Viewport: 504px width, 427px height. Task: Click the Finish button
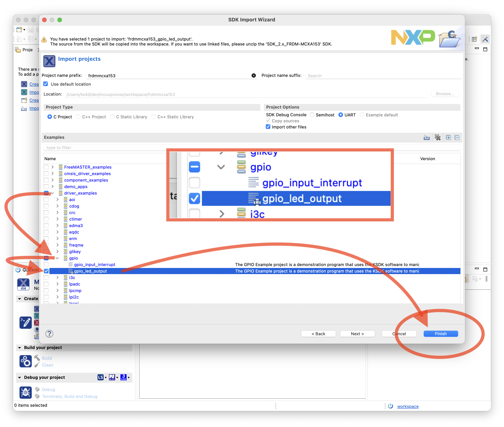click(441, 334)
